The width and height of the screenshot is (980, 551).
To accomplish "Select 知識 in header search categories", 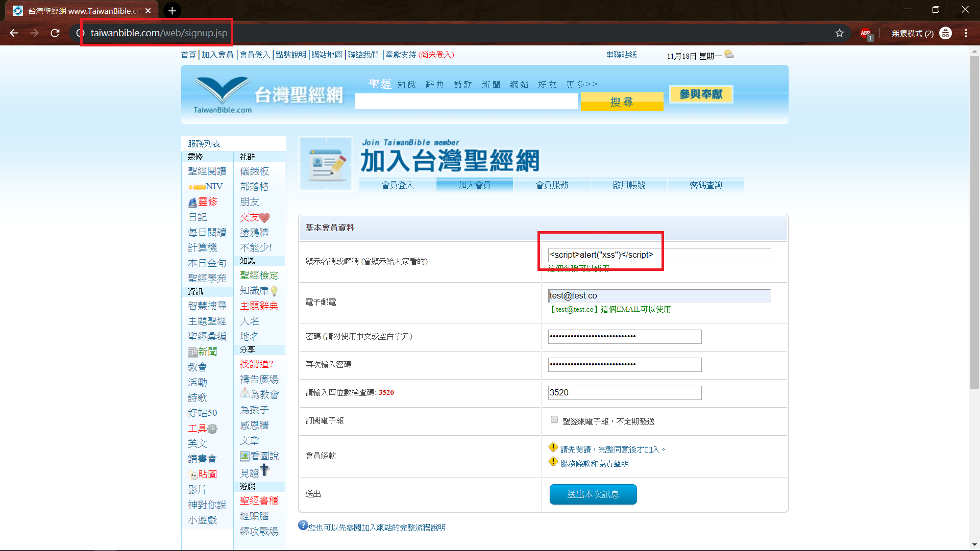I will tap(407, 84).
